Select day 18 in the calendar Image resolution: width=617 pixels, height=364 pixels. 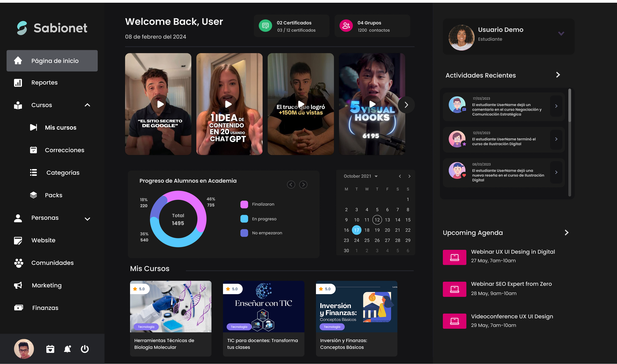point(367,230)
